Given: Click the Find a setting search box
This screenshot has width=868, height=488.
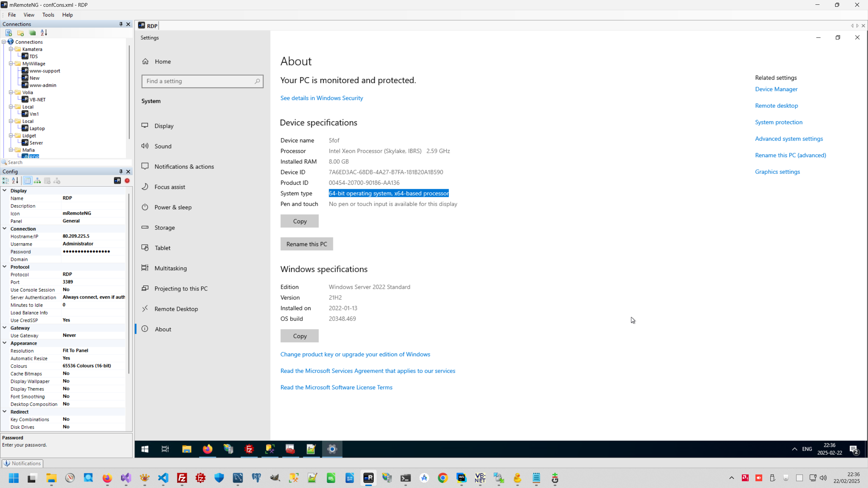Looking at the screenshot, I should tap(200, 81).
